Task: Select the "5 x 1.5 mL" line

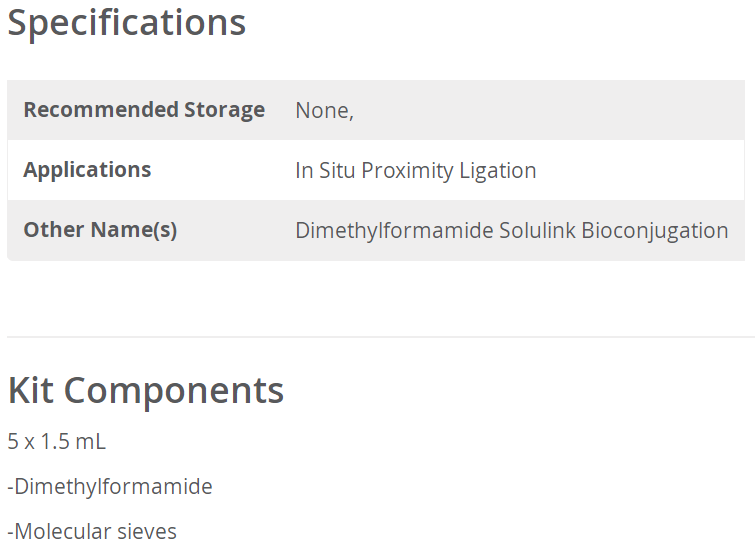Action: [x=56, y=441]
